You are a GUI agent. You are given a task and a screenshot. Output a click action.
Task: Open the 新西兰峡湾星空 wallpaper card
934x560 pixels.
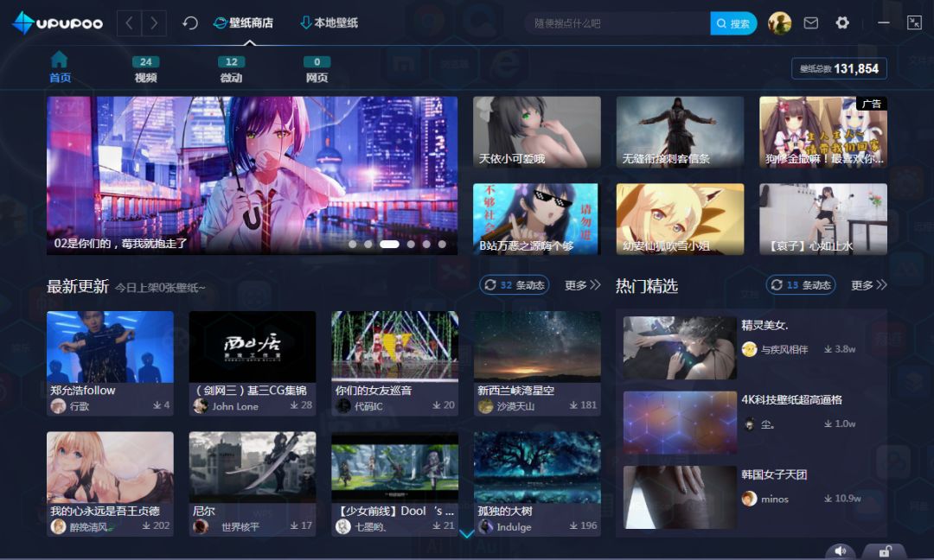point(537,363)
